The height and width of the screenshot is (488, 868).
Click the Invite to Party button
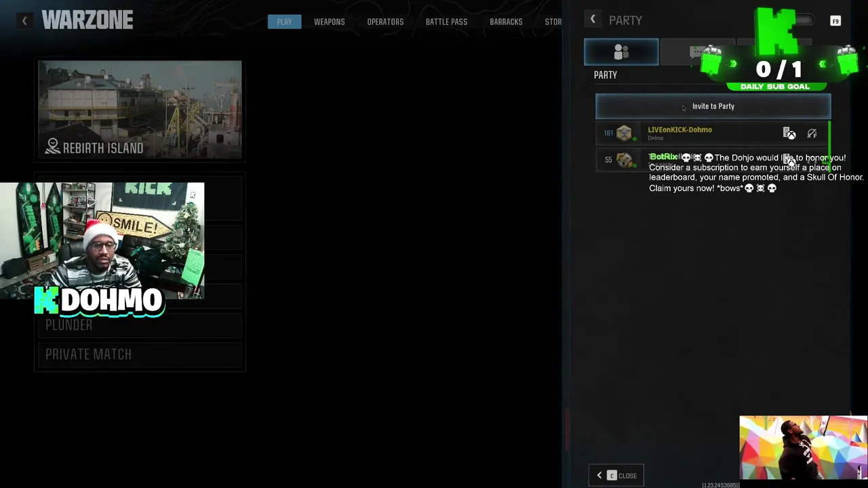[x=713, y=106]
